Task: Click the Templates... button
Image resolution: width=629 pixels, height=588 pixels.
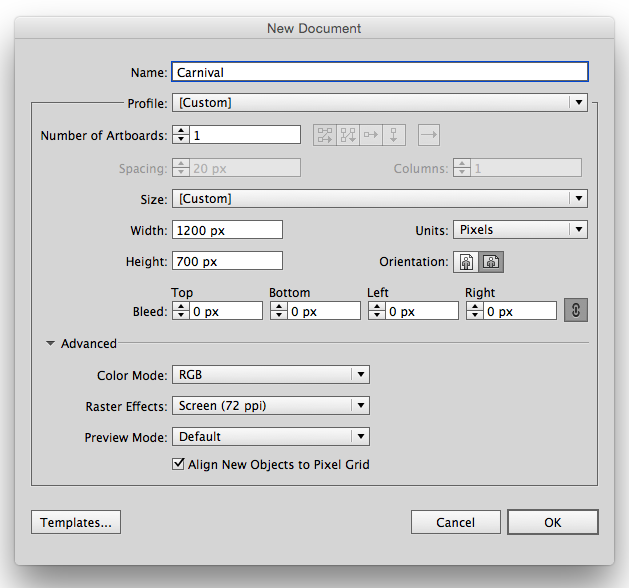Action: point(77,522)
